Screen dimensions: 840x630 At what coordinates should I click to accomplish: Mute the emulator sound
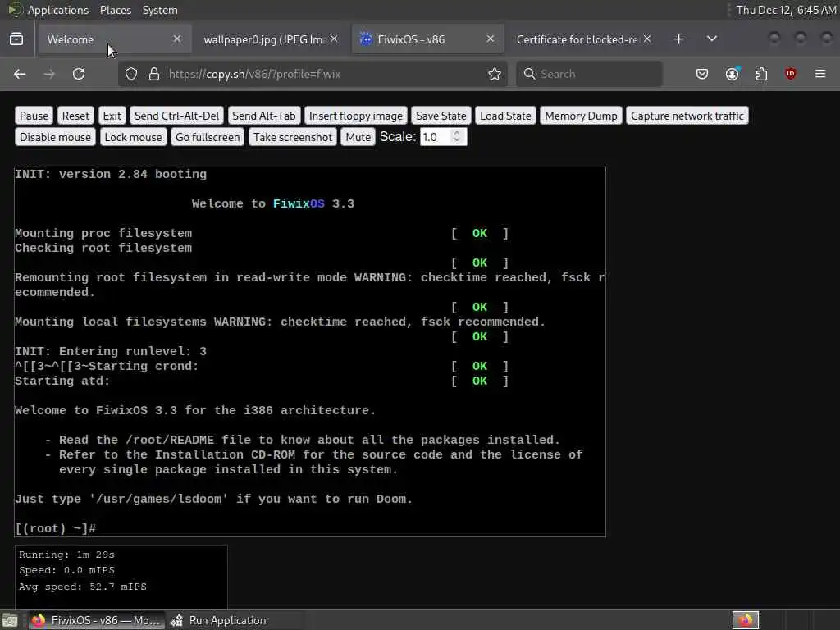[358, 137]
